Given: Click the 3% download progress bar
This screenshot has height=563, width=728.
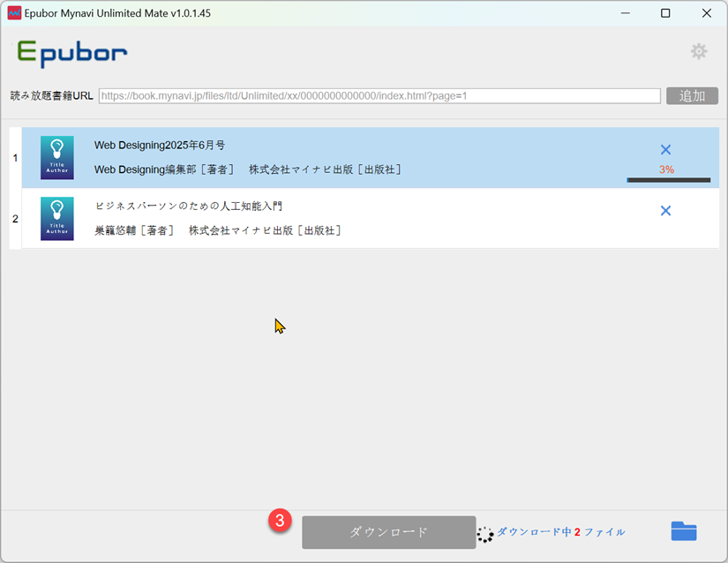Looking at the screenshot, I should (669, 180).
